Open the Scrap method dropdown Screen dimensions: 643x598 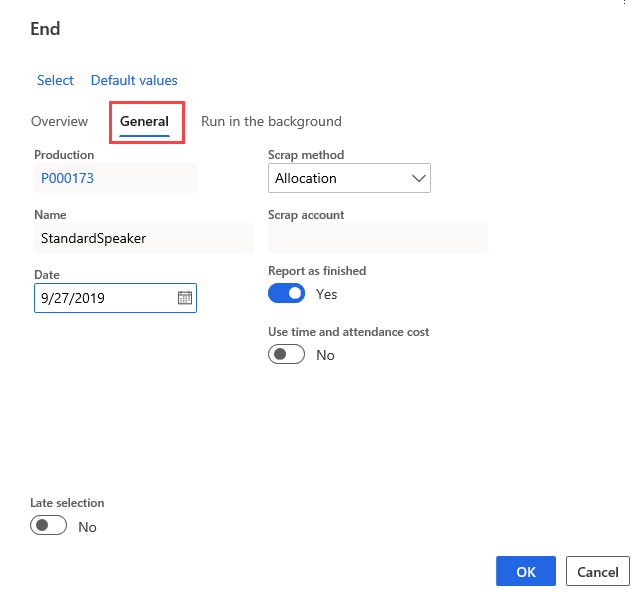[x=349, y=178]
